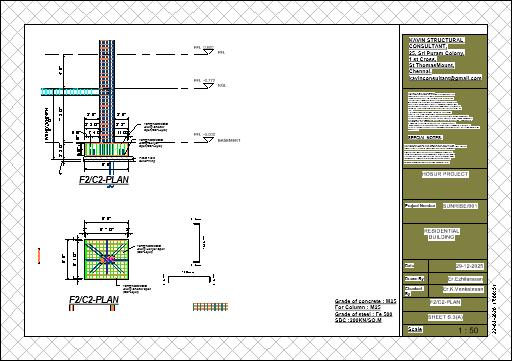Select the green footing block in section

pos(106,150)
